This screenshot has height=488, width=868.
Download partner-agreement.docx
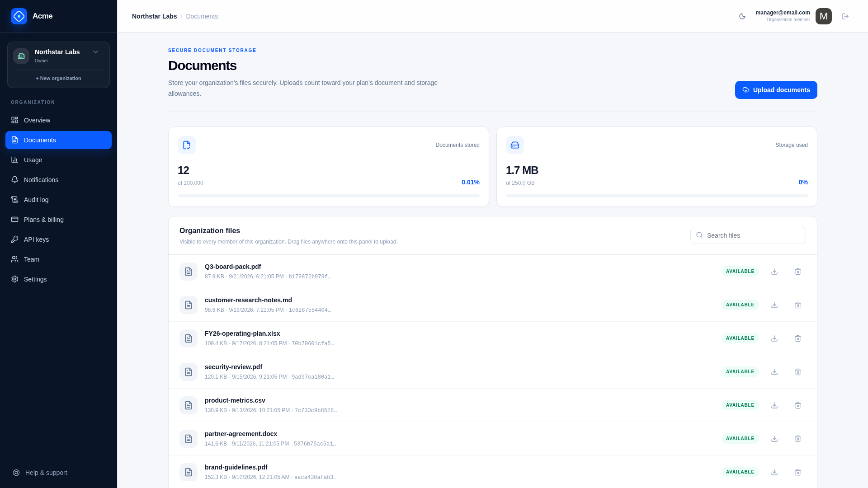774,439
